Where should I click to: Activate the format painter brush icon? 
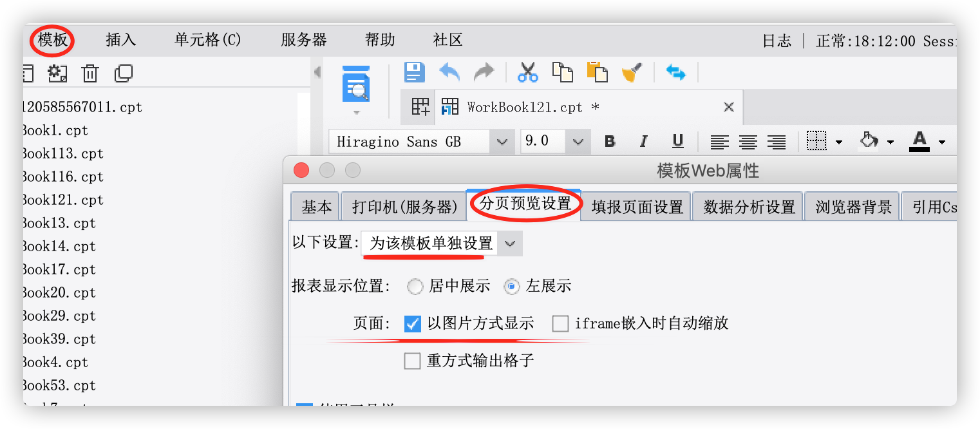click(x=632, y=72)
